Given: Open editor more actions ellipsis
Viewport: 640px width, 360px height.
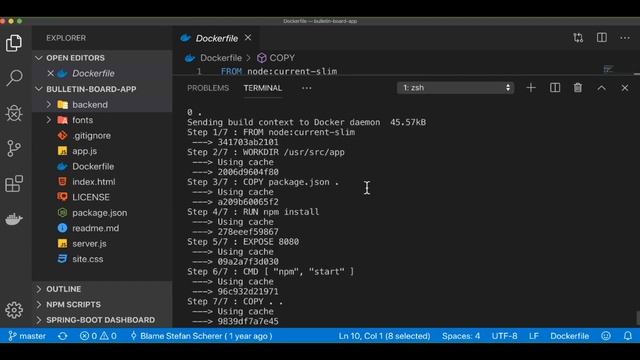Looking at the screenshot, I should (x=625, y=38).
